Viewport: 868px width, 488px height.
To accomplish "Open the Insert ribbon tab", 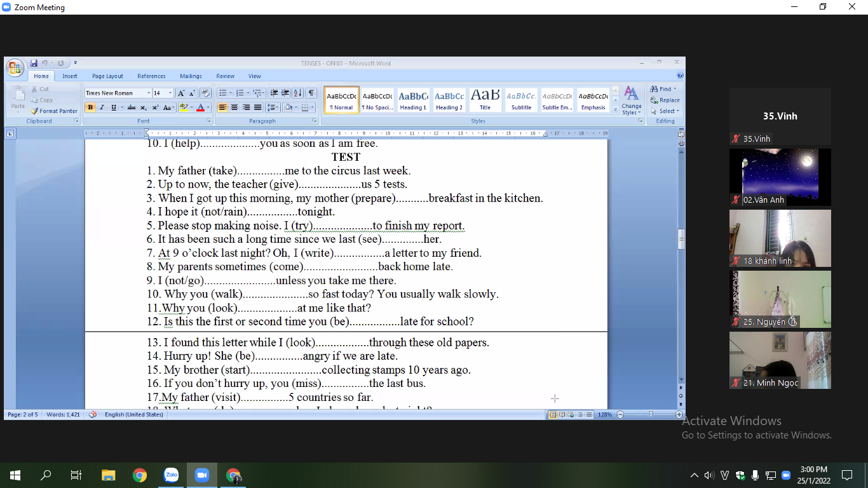I will [70, 76].
